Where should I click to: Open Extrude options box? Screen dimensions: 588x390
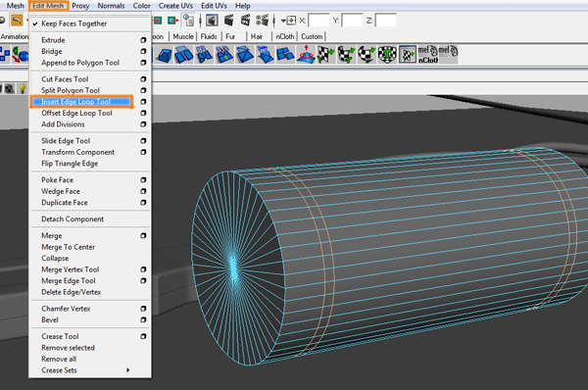tap(143, 40)
